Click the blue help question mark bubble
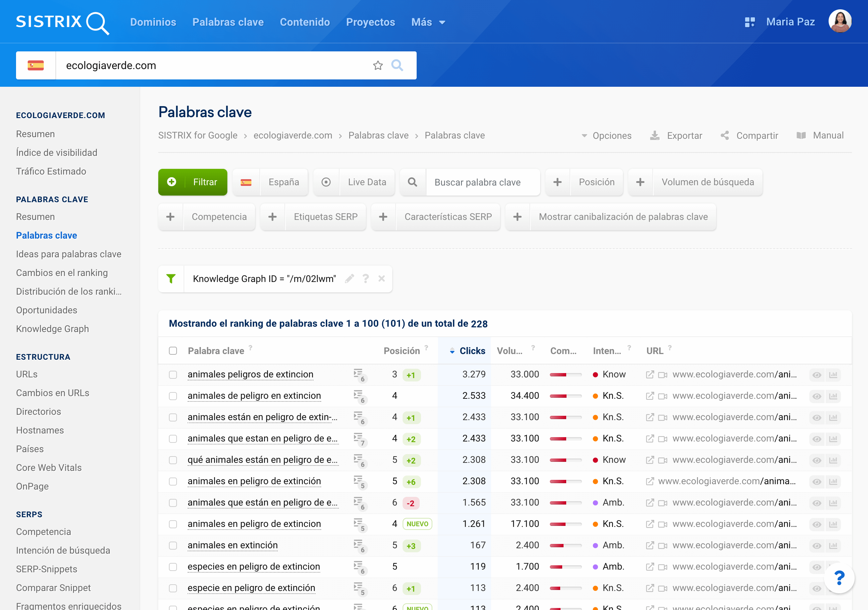 839,578
